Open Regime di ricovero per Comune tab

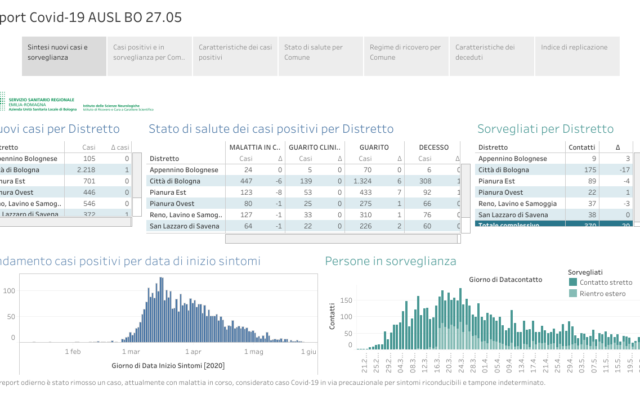pos(406,56)
